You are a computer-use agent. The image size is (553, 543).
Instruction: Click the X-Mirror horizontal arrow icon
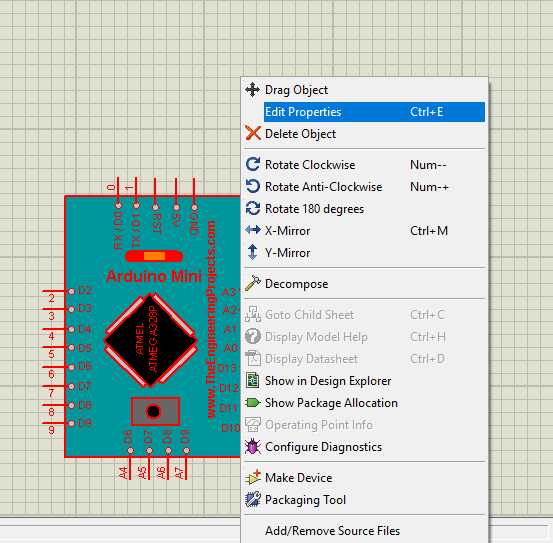(x=253, y=230)
